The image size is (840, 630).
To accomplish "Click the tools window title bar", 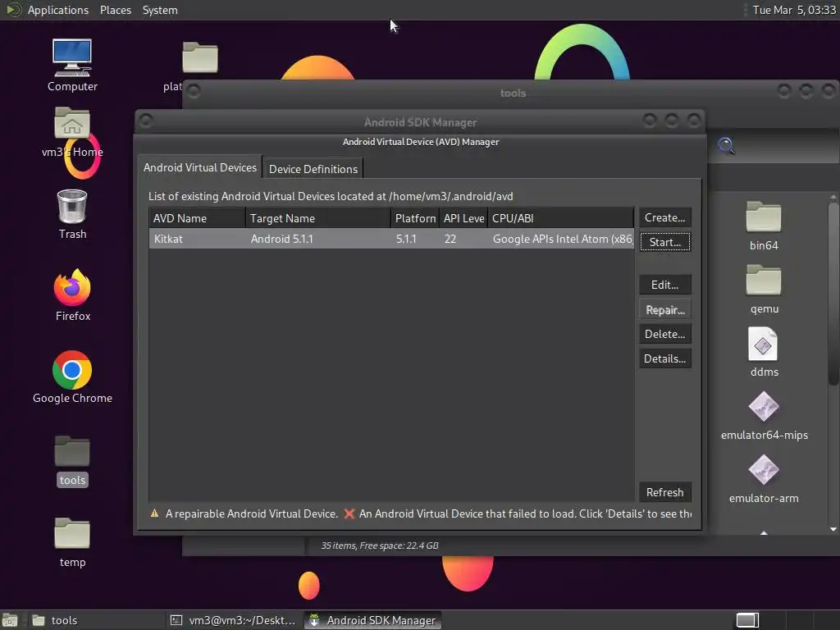I will pyautogui.click(x=513, y=94).
